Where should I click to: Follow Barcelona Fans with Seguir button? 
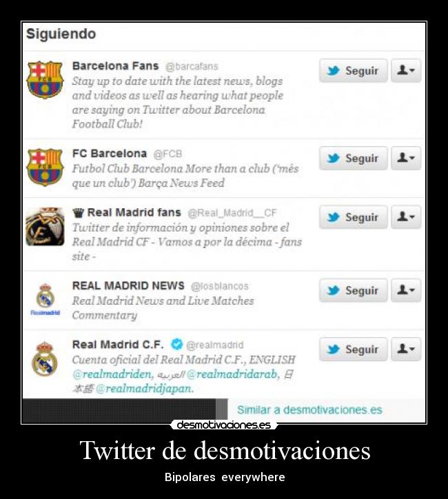[x=353, y=70]
